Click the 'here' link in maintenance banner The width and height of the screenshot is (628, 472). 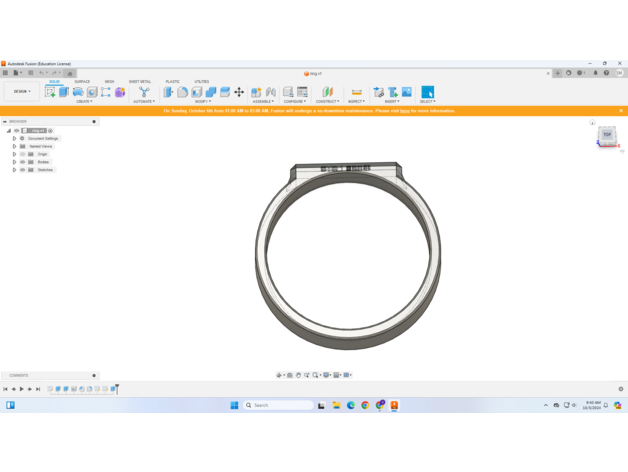pyautogui.click(x=405, y=111)
